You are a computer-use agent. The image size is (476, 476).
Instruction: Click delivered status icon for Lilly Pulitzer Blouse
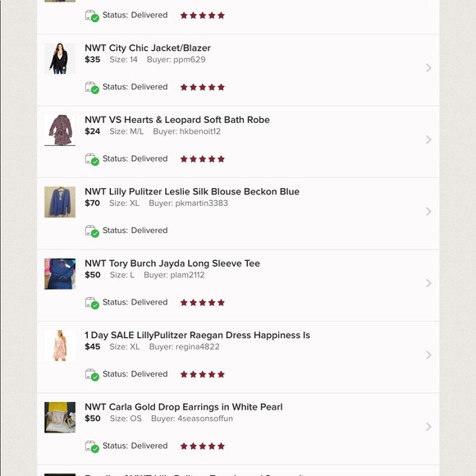pyautogui.click(x=92, y=231)
